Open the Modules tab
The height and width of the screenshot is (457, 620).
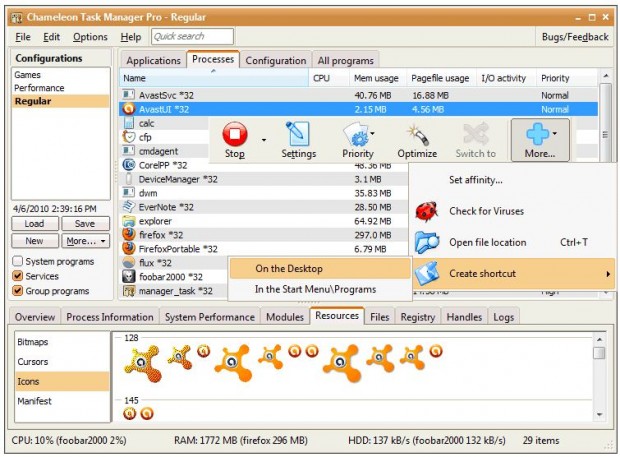point(285,317)
